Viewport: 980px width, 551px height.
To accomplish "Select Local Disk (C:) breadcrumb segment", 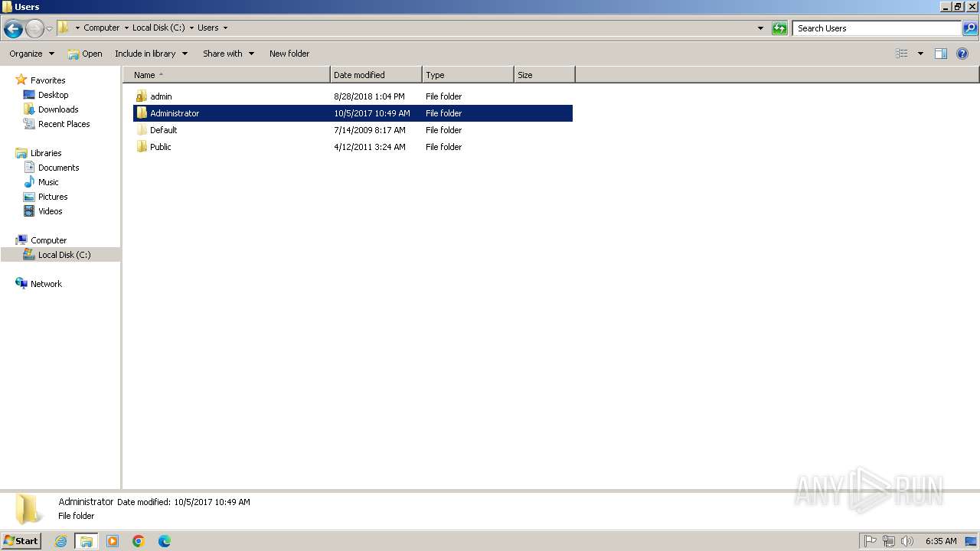I will (x=158, y=28).
